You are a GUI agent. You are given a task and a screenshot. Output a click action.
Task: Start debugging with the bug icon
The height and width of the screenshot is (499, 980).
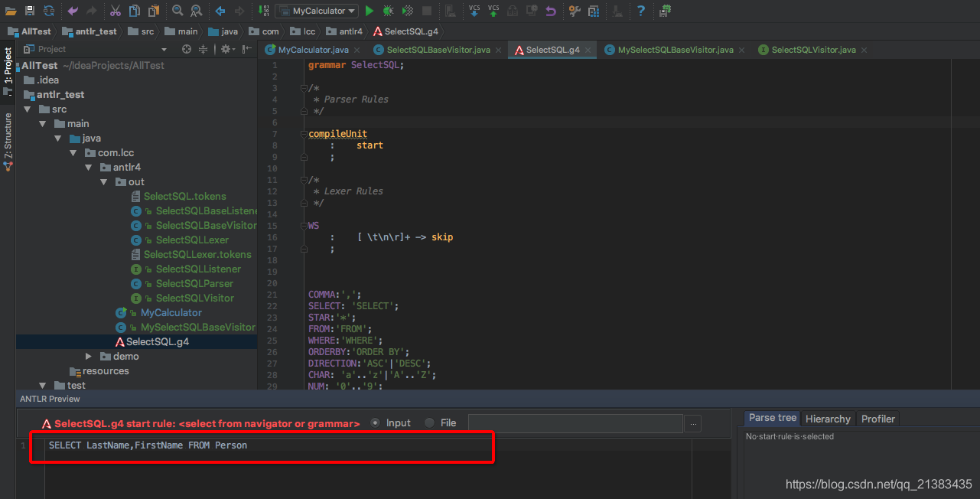click(x=389, y=11)
